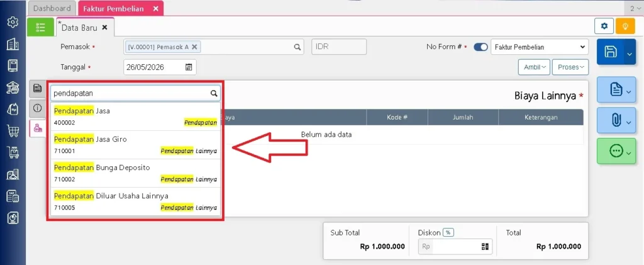
Task: Open the settings gear in the sidebar
Action: tap(13, 21)
